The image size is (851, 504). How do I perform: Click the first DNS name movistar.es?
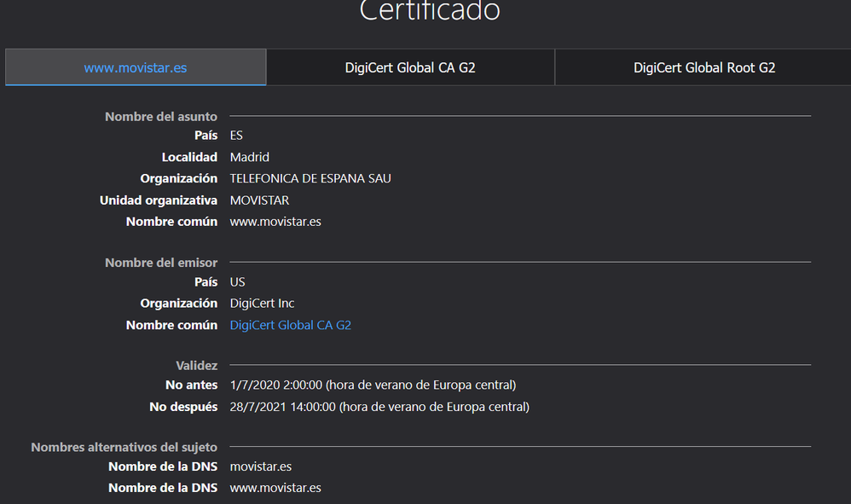click(260, 466)
